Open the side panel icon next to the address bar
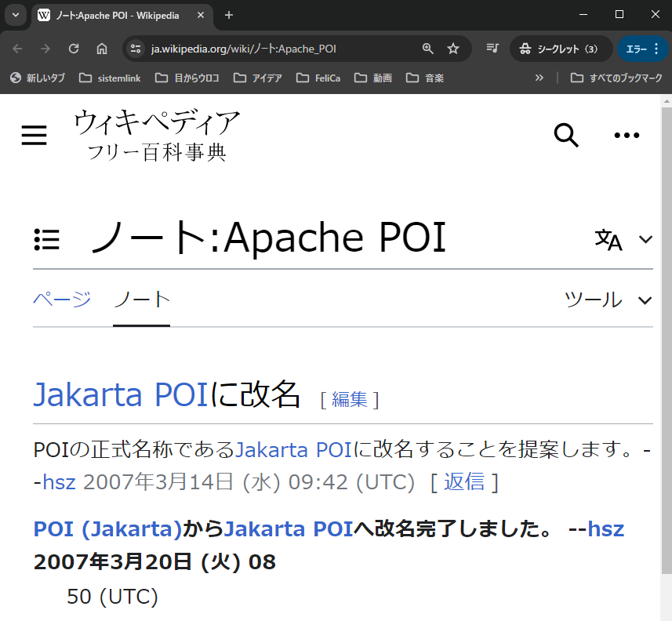 [492, 48]
